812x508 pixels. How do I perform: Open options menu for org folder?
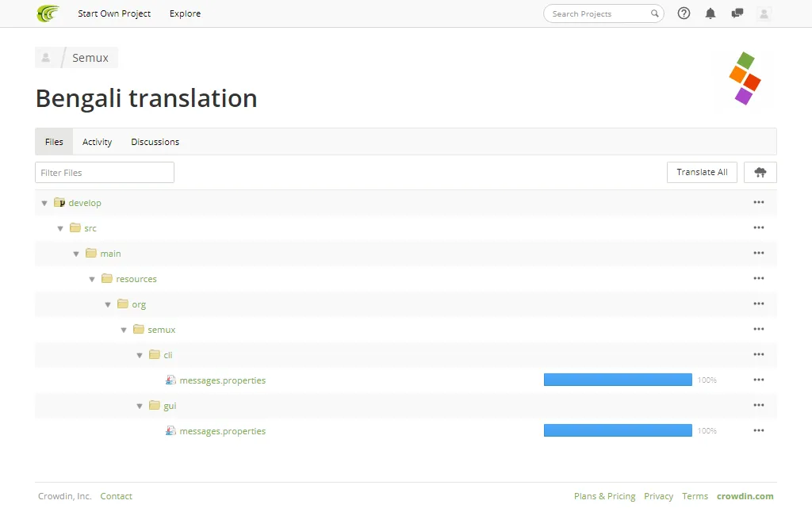pyautogui.click(x=759, y=304)
